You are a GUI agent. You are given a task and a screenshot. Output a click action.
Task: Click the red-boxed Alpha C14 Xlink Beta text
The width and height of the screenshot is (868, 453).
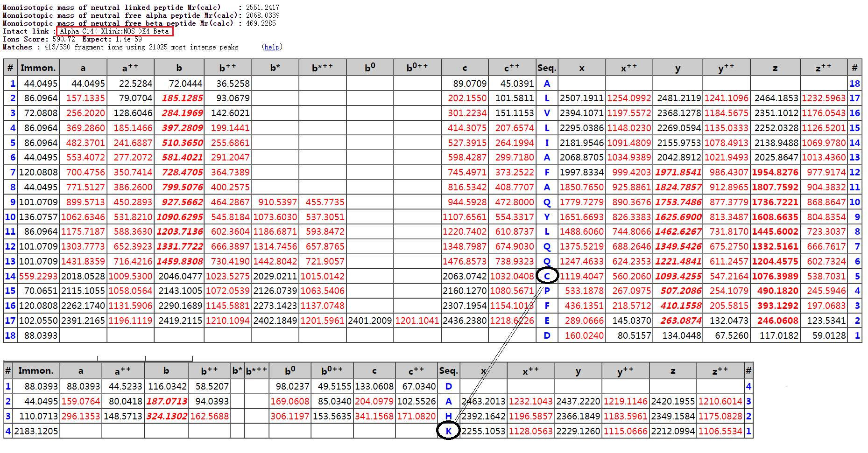pyautogui.click(x=114, y=31)
